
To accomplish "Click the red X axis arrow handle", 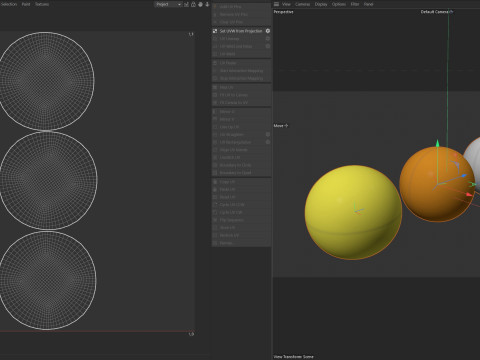I will click(x=469, y=194).
